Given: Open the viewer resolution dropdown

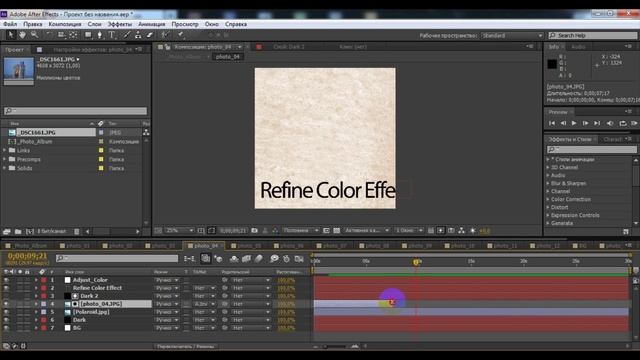Looking at the screenshot, I should point(301,231).
